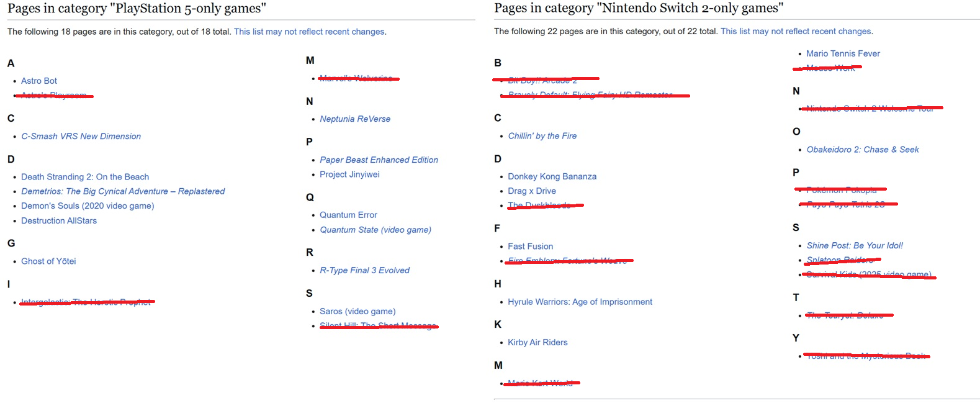980x403 pixels.
Task: Open the Destruction AllStars link
Action: point(59,220)
